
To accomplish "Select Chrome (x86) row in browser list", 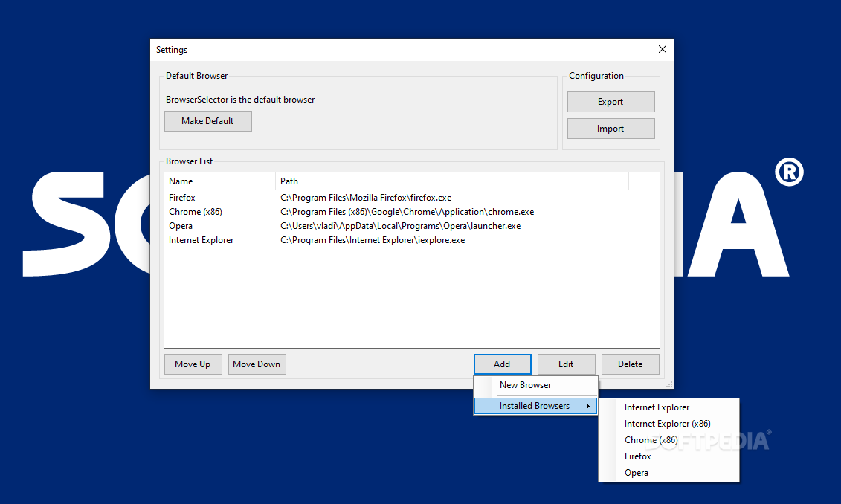I will [411, 212].
